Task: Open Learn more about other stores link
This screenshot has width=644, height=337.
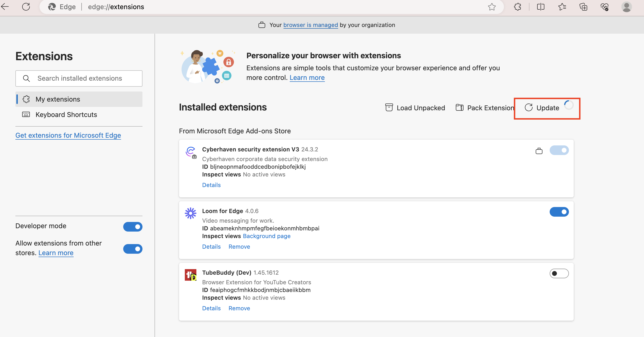Action: pos(56,253)
